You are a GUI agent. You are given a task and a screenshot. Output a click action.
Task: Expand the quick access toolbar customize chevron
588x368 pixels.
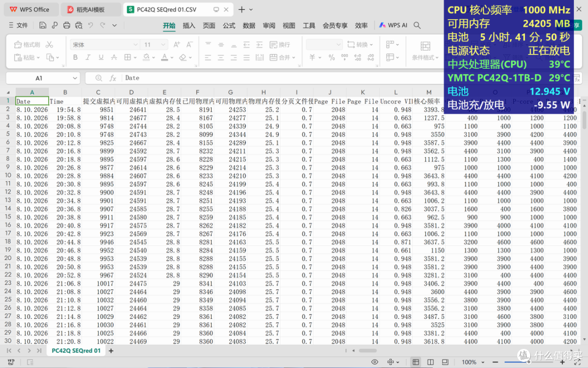(x=114, y=25)
